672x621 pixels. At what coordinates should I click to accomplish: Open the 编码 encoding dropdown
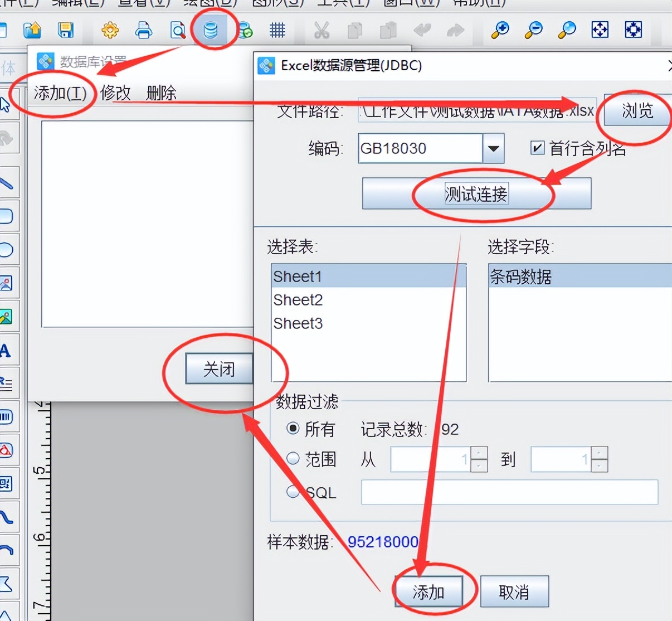[x=493, y=148]
